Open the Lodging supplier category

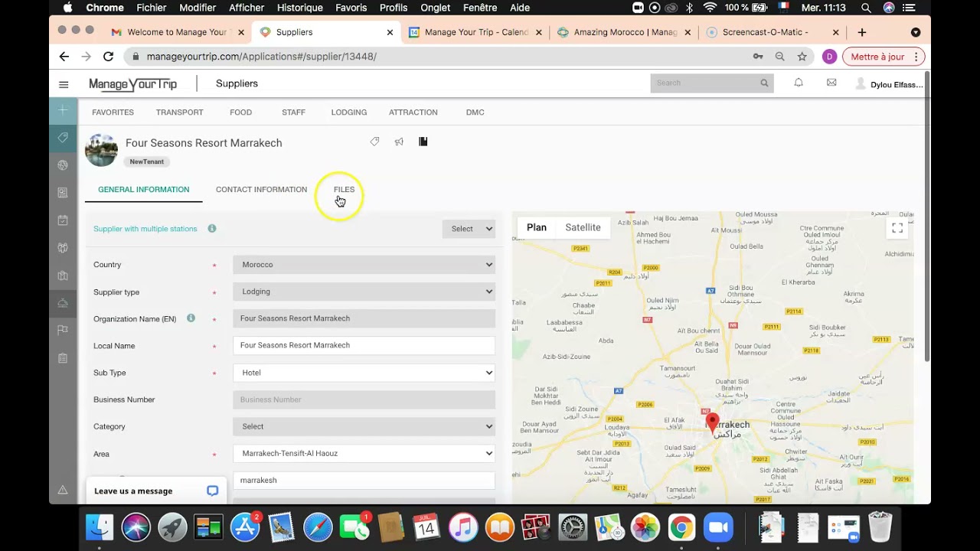pyautogui.click(x=348, y=112)
